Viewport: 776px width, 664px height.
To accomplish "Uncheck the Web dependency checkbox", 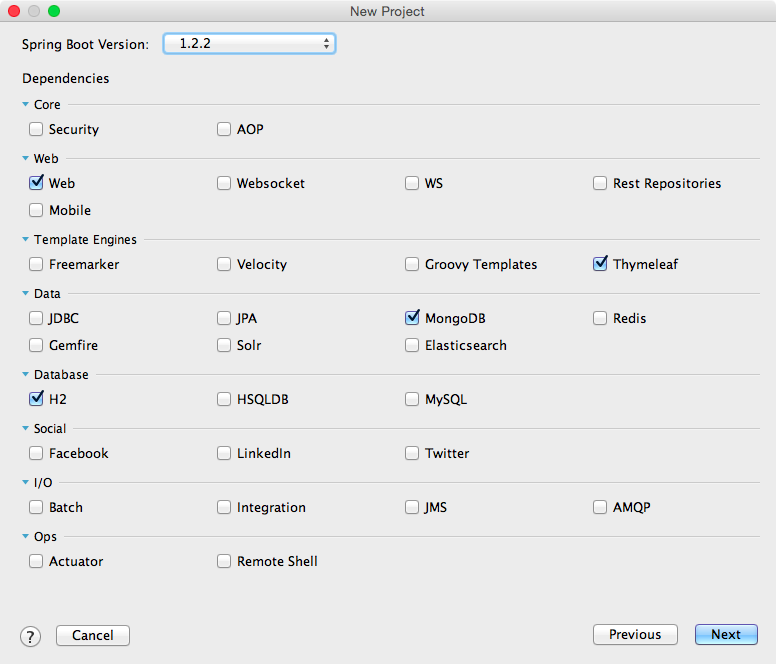I will pyautogui.click(x=36, y=183).
